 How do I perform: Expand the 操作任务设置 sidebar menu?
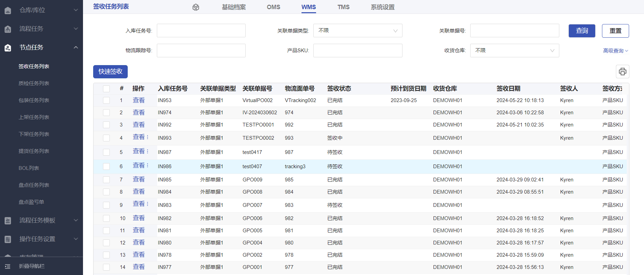[76, 239]
